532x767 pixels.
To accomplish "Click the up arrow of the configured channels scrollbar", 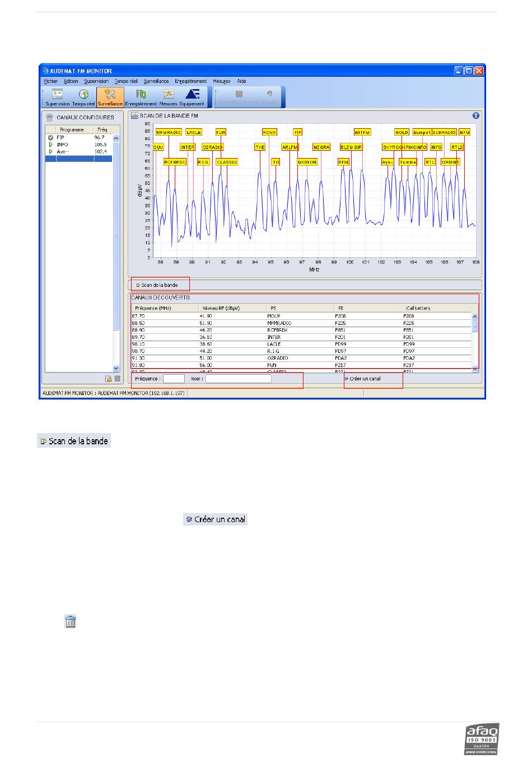I will [116, 138].
